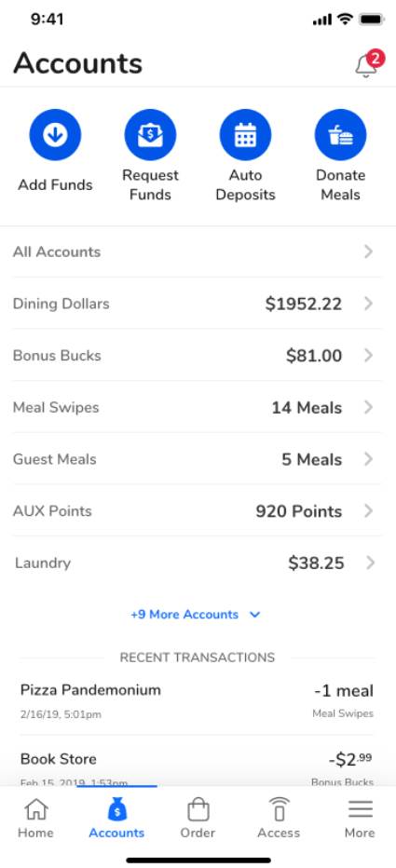Open Dining Dollars account details
This screenshot has width=396, height=868.
click(198, 304)
